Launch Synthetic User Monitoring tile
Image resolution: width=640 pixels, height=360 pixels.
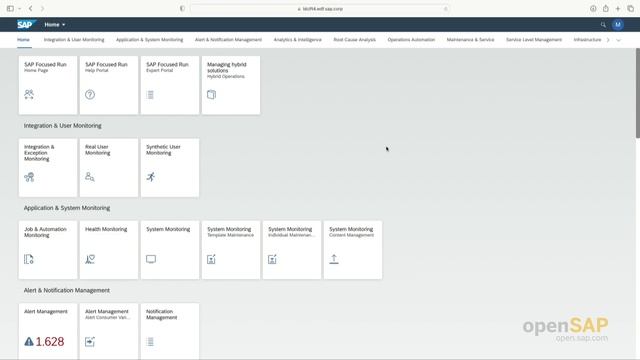click(170, 168)
